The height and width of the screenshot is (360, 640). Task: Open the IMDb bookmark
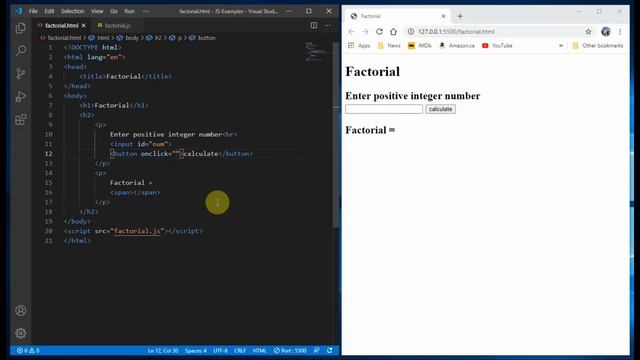[420, 46]
